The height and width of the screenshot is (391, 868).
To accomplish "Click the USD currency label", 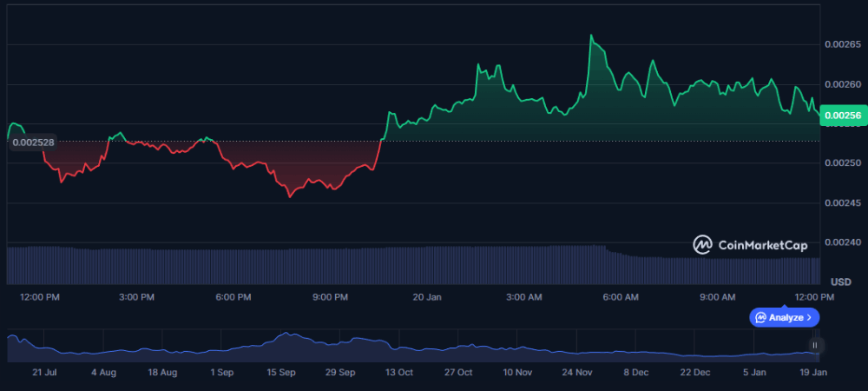I will tap(840, 282).
